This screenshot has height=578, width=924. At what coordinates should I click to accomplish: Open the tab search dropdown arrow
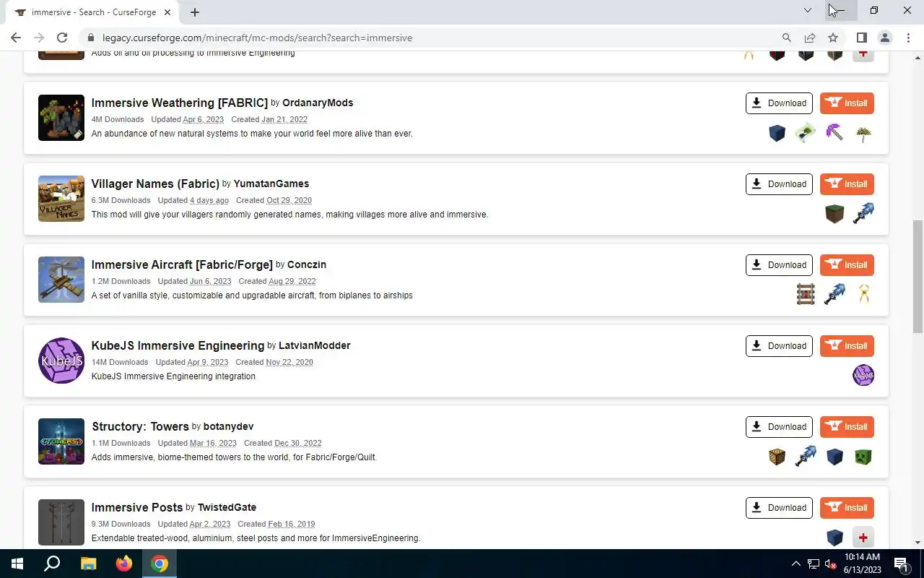tap(808, 10)
